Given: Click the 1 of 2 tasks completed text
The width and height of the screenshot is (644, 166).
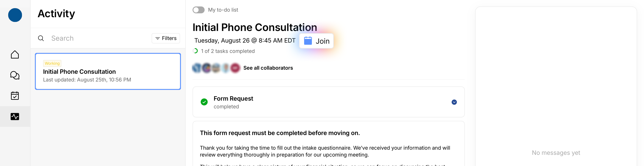Looking at the screenshot, I should [x=228, y=51].
